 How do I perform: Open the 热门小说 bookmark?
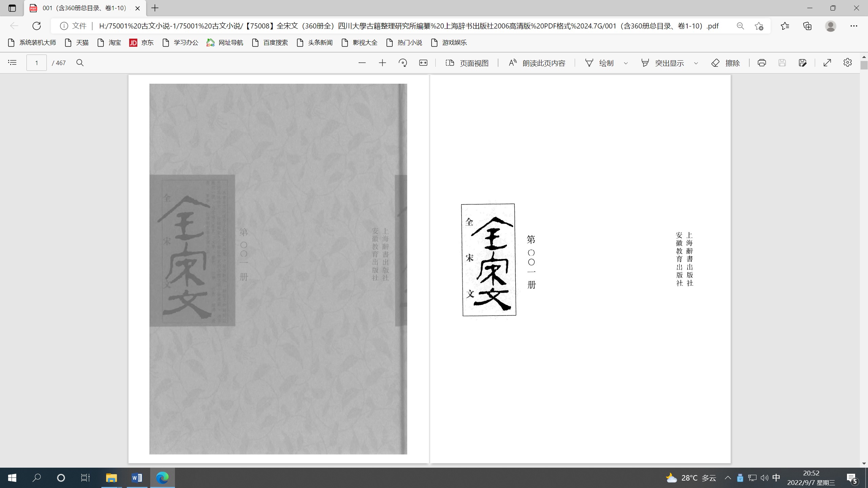tap(404, 43)
